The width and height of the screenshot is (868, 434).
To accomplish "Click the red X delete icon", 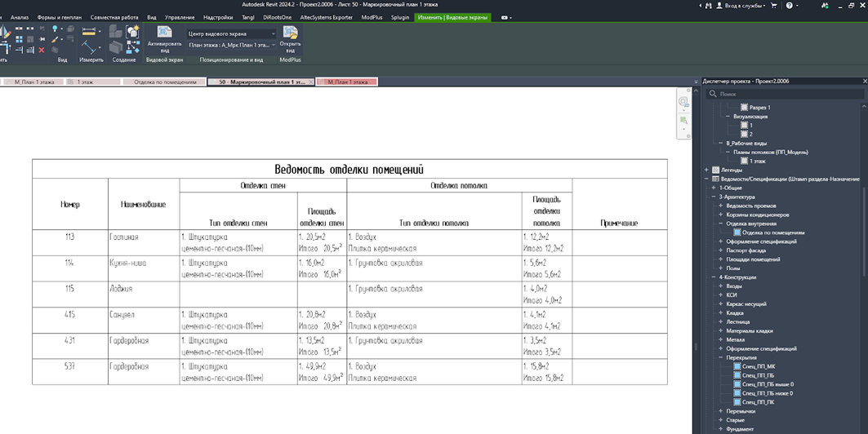I will (42, 50).
